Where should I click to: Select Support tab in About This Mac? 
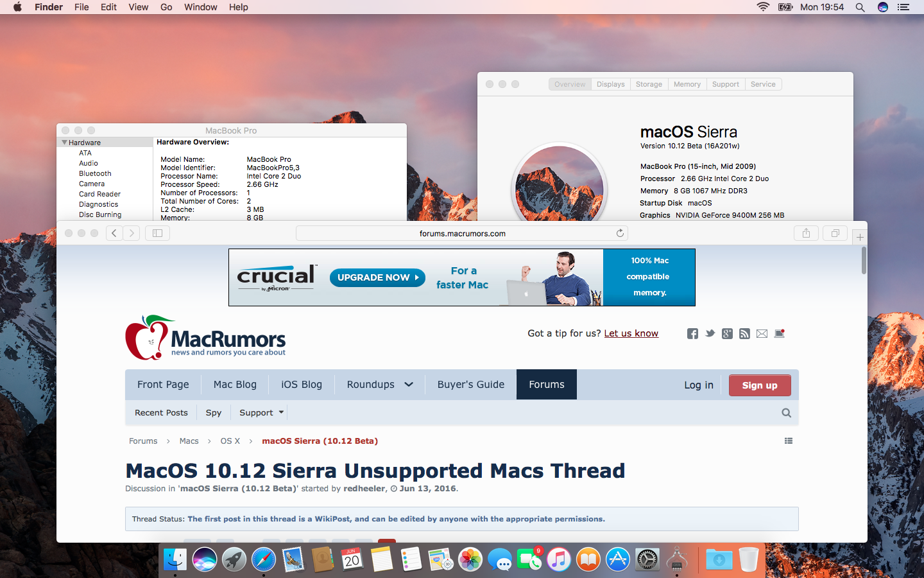coord(726,84)
